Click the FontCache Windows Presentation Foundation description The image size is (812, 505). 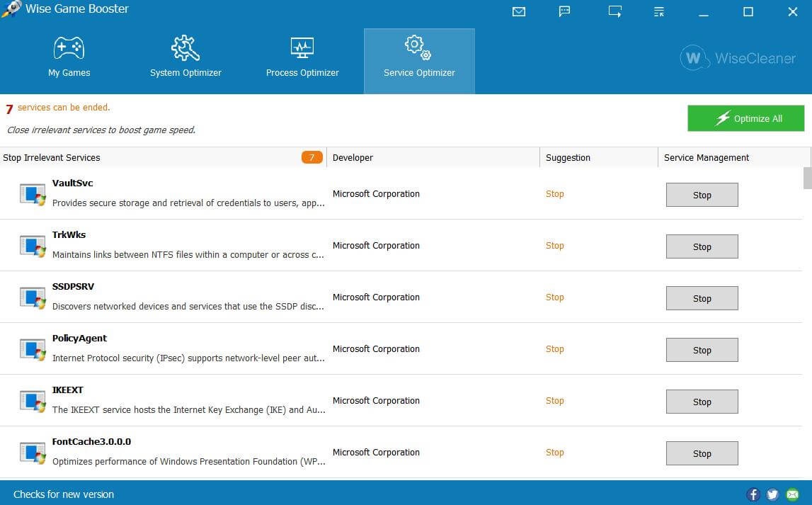188,462
